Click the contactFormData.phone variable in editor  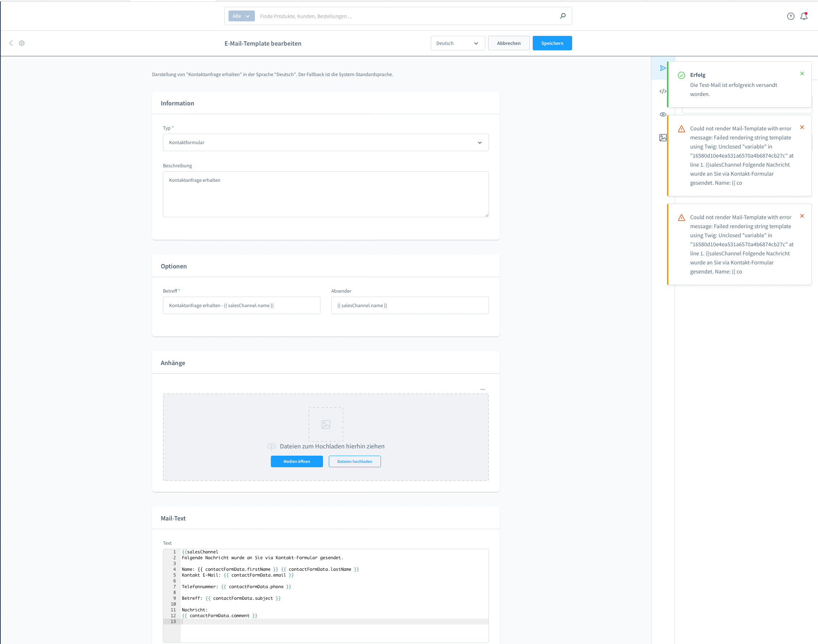pos(256,587)
